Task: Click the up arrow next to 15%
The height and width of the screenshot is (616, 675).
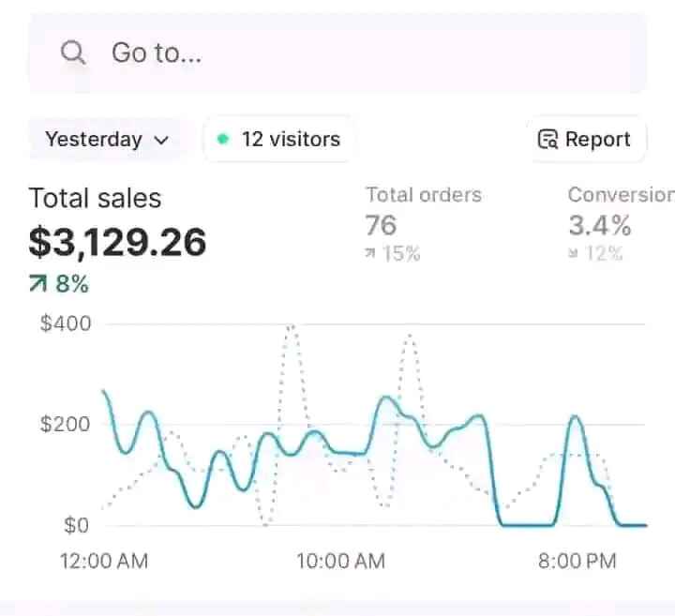Action: [371, 254]
